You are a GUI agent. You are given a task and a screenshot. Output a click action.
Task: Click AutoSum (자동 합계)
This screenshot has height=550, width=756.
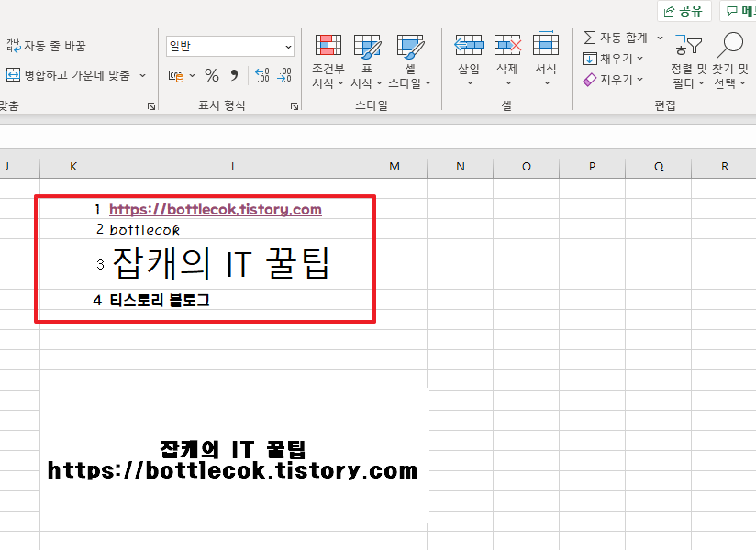coord(616,38)
